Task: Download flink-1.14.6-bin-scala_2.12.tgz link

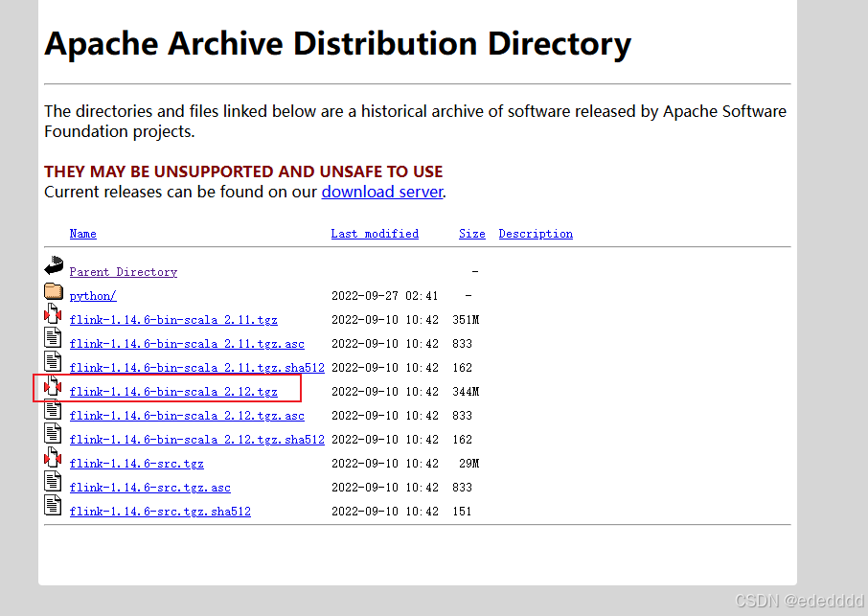Action: pyautogui.click(x=173, y=392)
